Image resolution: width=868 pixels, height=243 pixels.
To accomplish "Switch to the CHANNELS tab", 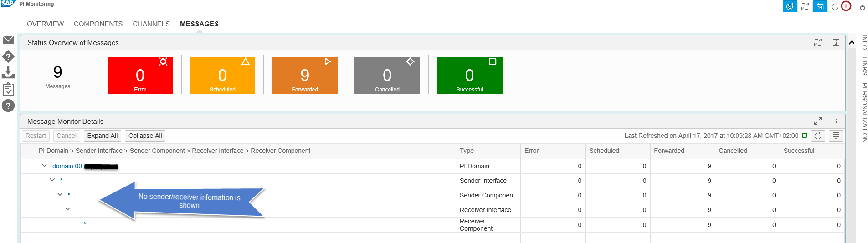I will pyautogui.click(x=151, y=24).
